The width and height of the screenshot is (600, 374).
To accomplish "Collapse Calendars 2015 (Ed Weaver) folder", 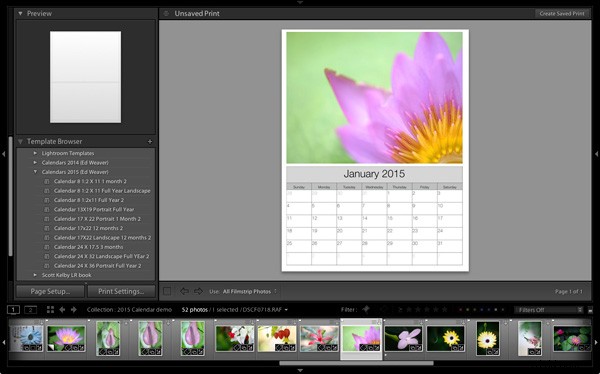I will pyautogui.click(x=35, y=172).
